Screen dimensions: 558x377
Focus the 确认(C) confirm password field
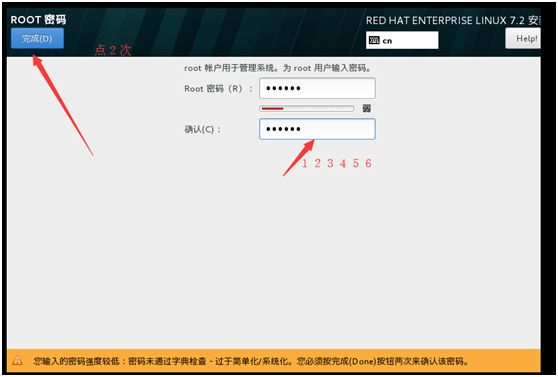click(317, 129)
